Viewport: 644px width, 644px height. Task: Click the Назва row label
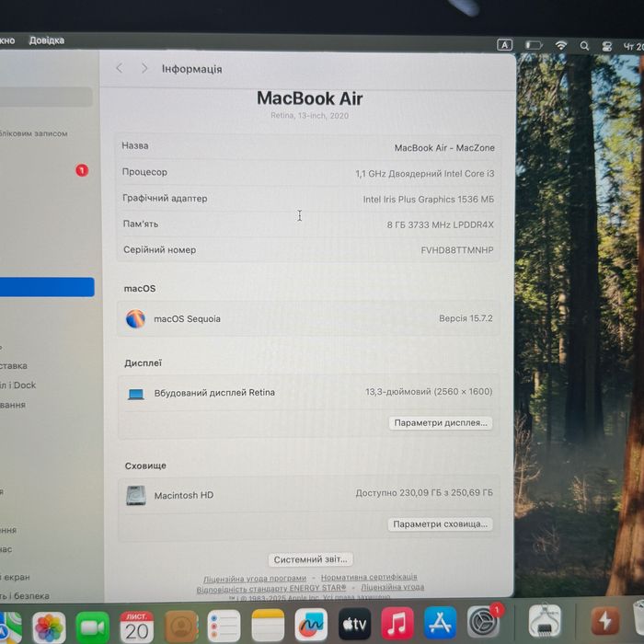tap(135, 145)
